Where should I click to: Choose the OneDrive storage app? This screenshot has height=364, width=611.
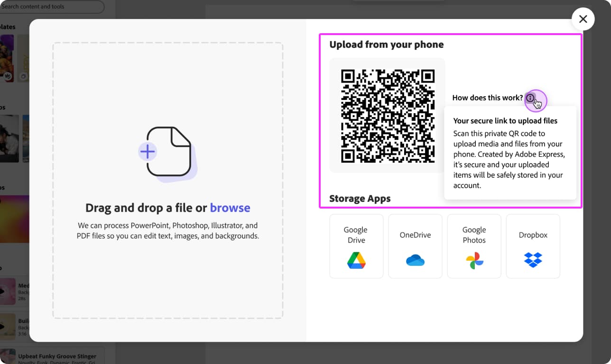pos(415,246)
